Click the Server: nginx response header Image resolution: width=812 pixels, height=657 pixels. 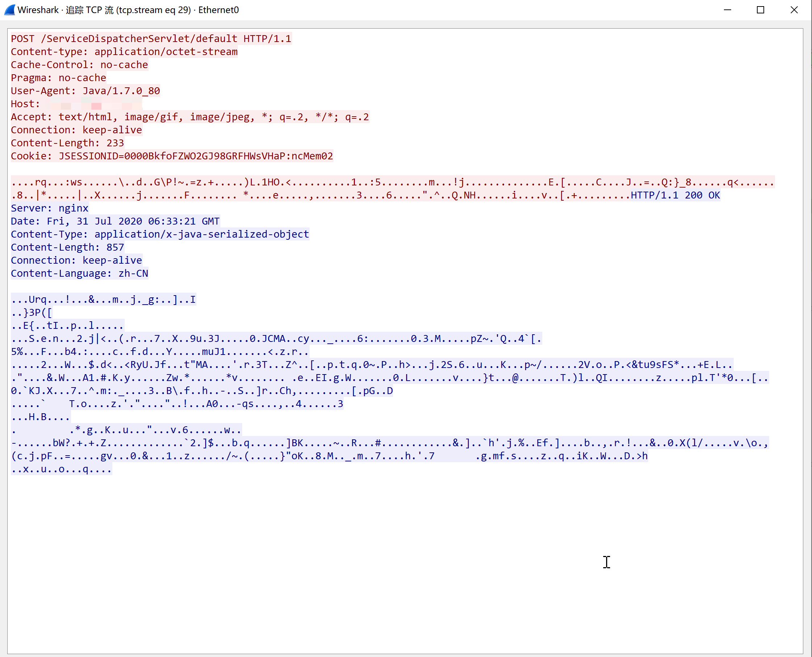coord(49,208)
